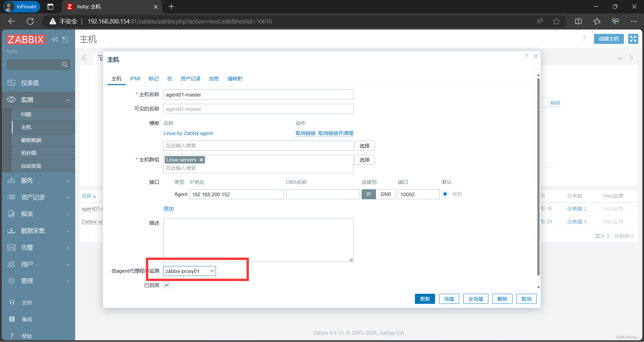The height and width of the screenshot is (342, 644).
Task: Open 问题 problems submenu item
Action: tap(44, 115)
